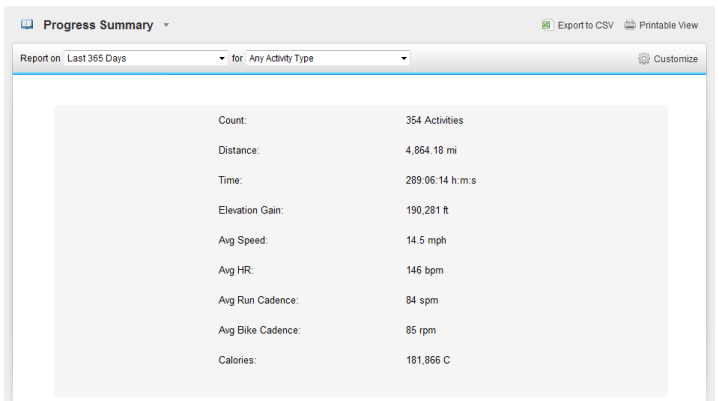Viewport: 719px width, 401px height.
Task: Click the Calories value 181,866 C
Action: pos(428,360)
